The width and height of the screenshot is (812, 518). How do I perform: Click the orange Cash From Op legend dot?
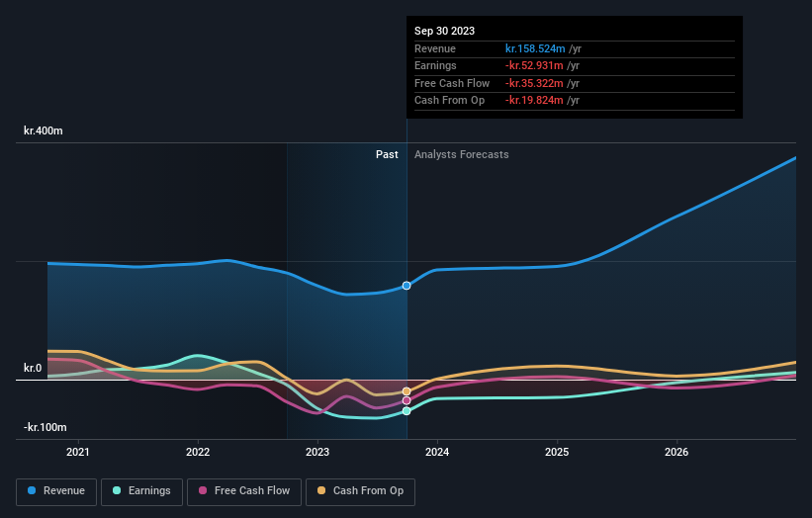[x=321, y=490]
